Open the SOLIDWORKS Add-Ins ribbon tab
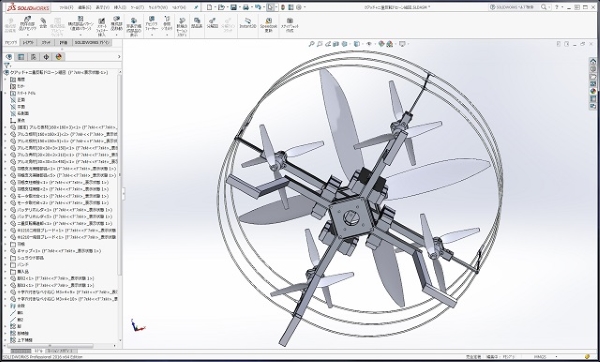The width and height of the screenshot is (600, 362). pyautogui.click(x=92, y=42)
